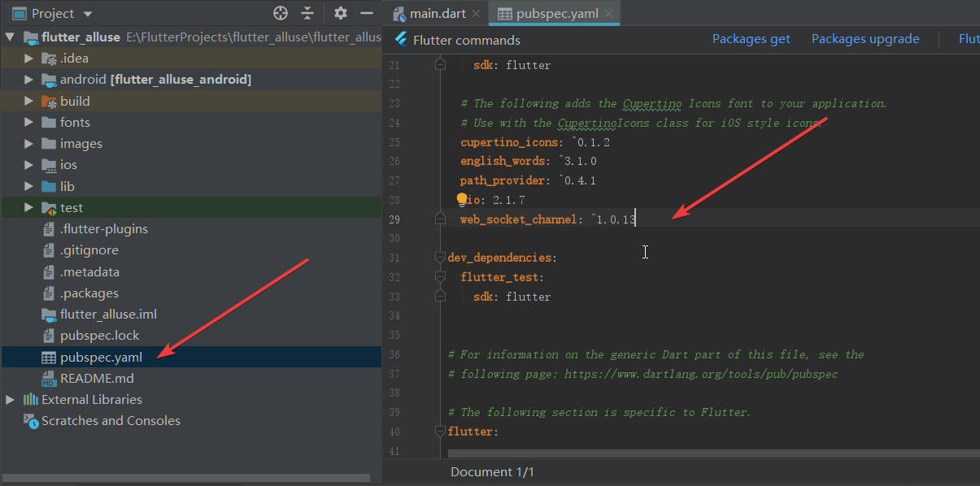Expand the test folder
Image resolution: width=980 pixels, height=486 pixels.
28,207
